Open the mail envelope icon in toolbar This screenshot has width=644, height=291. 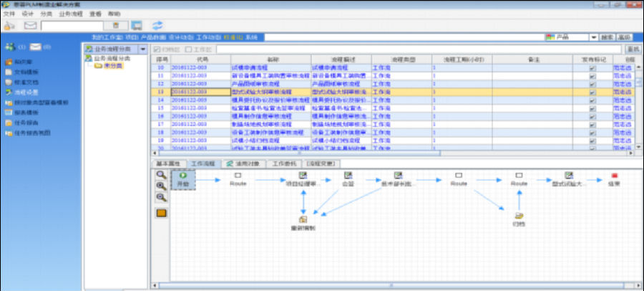30,26
